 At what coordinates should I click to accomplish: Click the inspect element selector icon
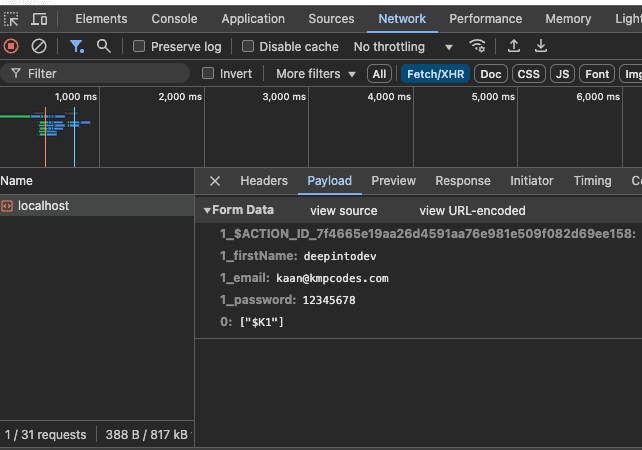point(12,19)
